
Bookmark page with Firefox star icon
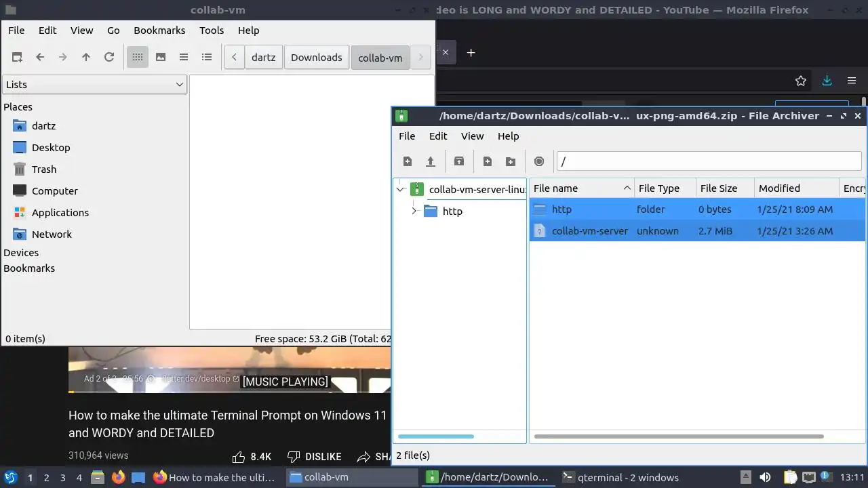click(x=801, y=81)
